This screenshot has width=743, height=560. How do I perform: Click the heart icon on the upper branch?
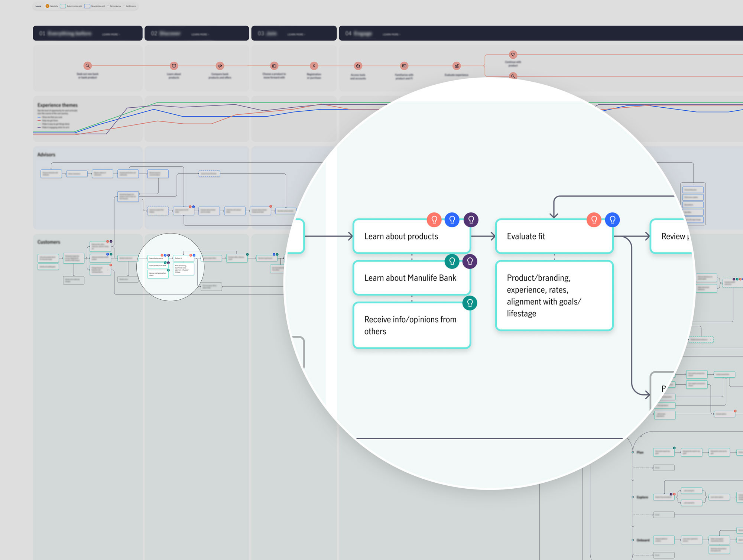[513, 55]
